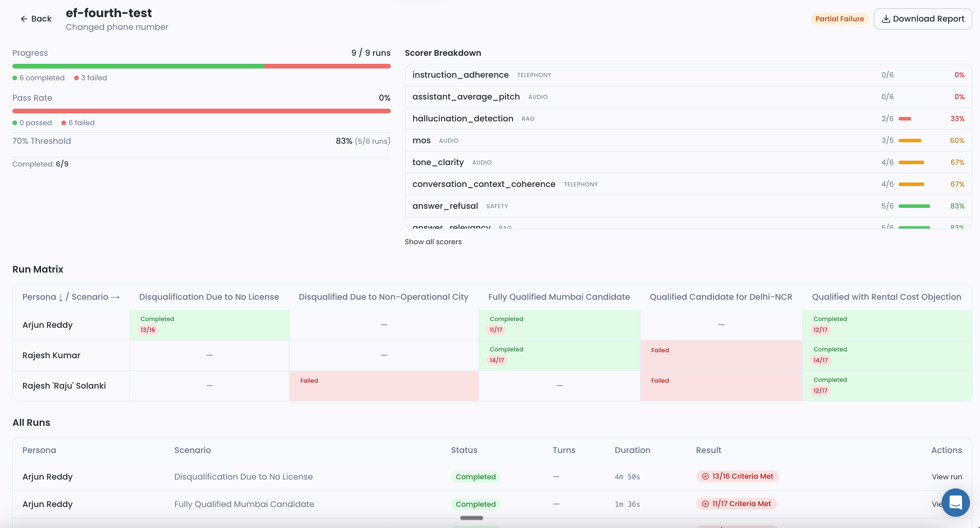Click the failed icon in 11/17 Criteria Met
Screen dimensions: 980x528
tap(705, 503)
